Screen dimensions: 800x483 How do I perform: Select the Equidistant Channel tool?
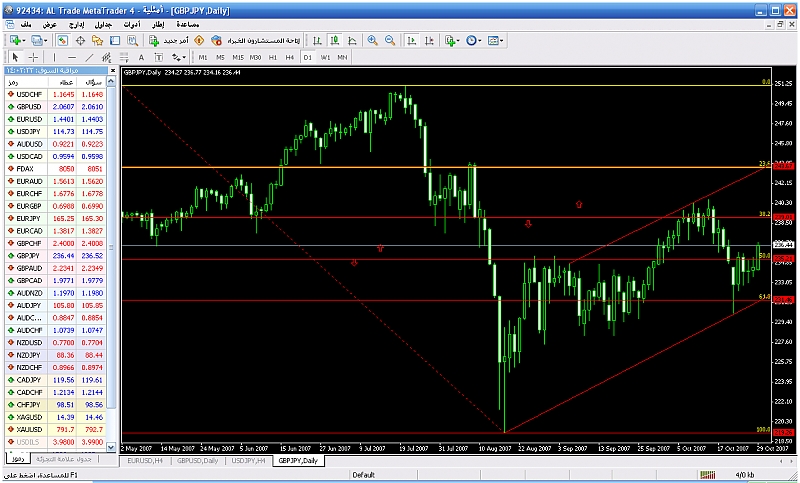[107, 57]
